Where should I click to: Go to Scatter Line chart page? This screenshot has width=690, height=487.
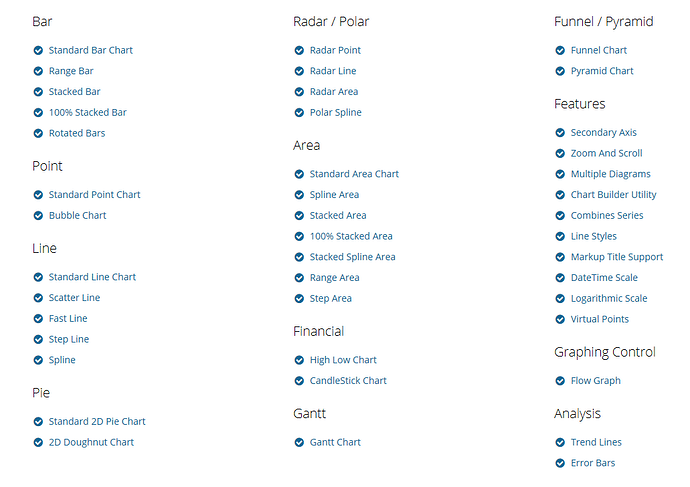pos(74,298)
